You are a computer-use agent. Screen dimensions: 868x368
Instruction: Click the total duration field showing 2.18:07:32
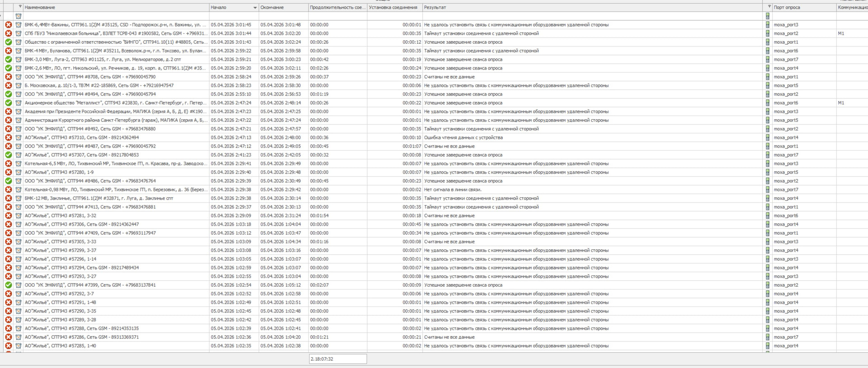click(x=338, y=359)
